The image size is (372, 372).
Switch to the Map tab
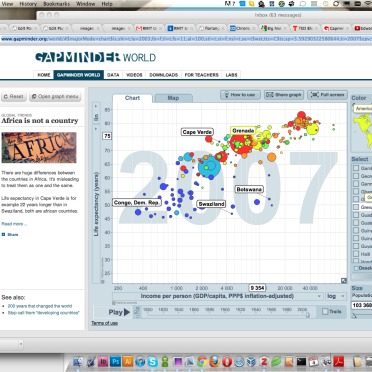click(173, 98)
